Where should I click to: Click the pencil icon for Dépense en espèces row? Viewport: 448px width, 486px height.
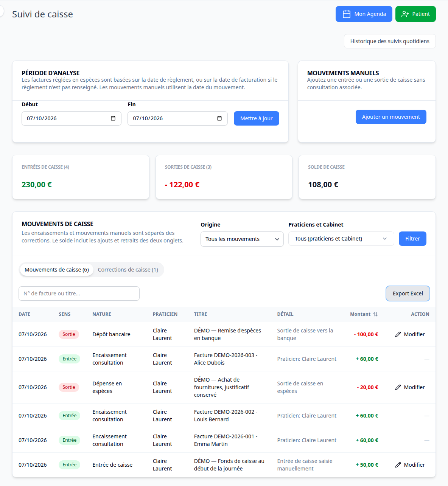click(398, 387)
